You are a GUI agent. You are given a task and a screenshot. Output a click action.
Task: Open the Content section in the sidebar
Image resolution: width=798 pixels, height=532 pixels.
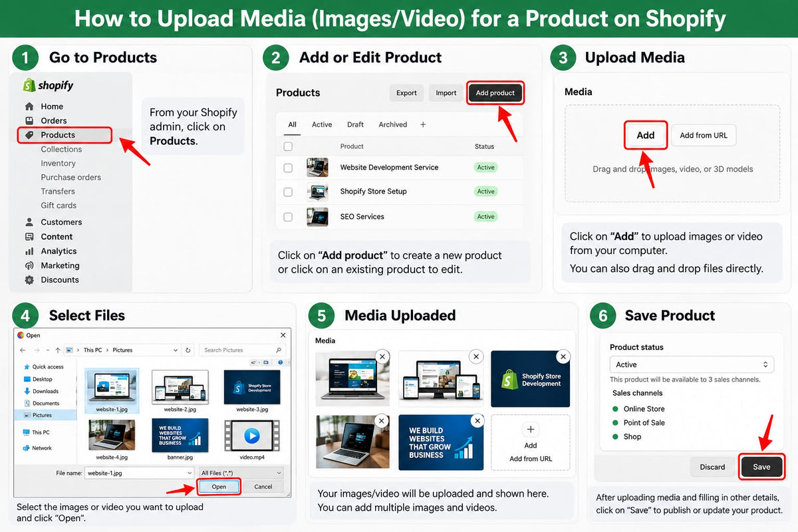(x=49, y=237)
